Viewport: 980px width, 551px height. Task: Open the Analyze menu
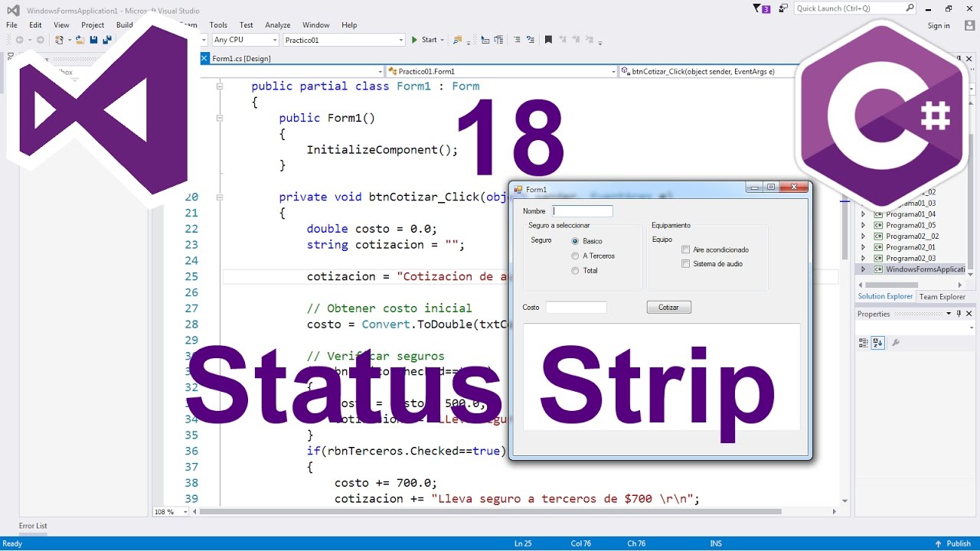click(x=278, y=25)
